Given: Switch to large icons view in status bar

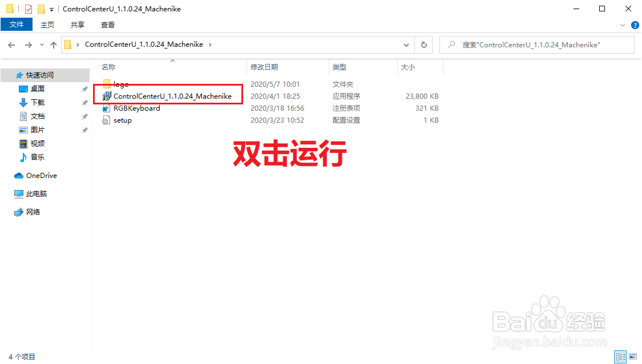Looking at the screenshot, I should 633,357.
